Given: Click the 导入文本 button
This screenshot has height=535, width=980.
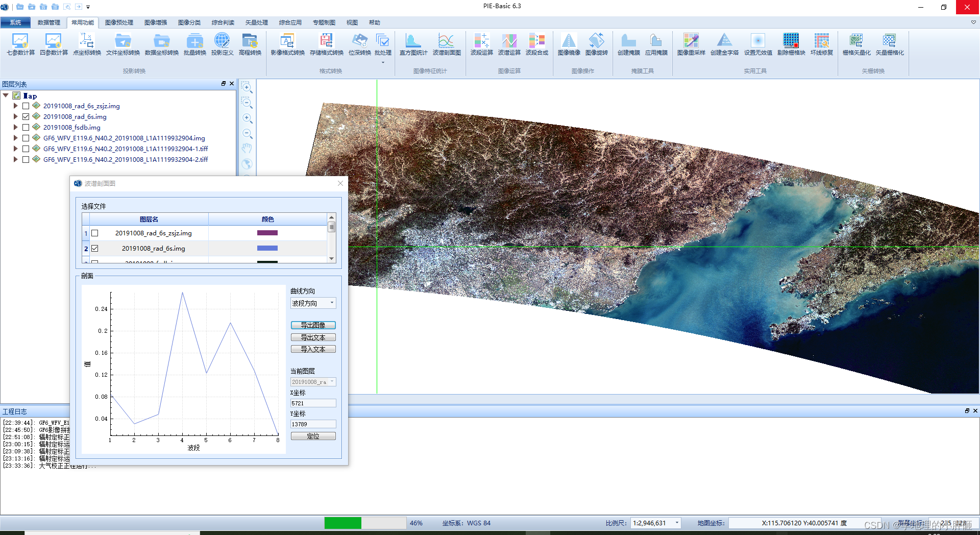Looking at the screenshot, I should pyautogui.click(x=313, y=349).
